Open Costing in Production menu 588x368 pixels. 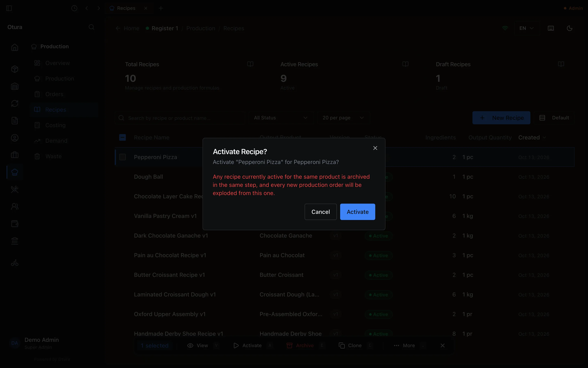[x=64, y=125]
